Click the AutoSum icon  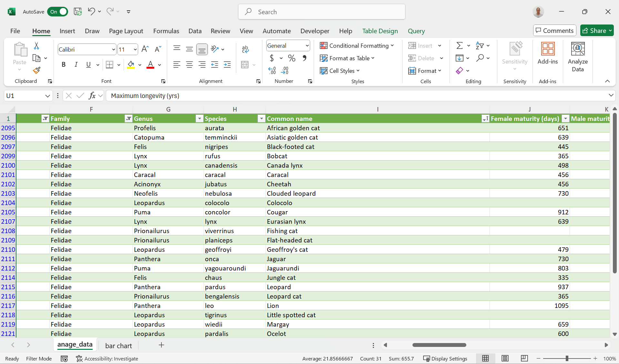[460, 45]
